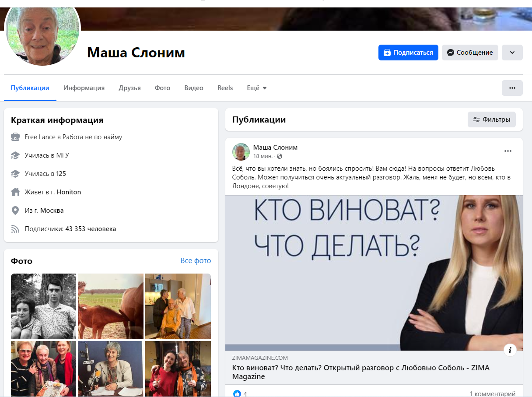Open the post's three-dots options menu

508,151
